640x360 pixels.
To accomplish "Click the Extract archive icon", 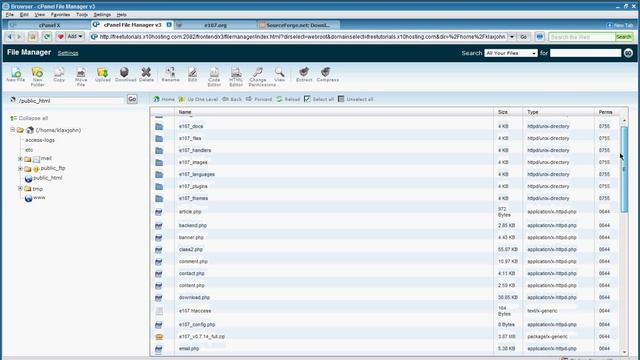I will (x=304, y=75).
